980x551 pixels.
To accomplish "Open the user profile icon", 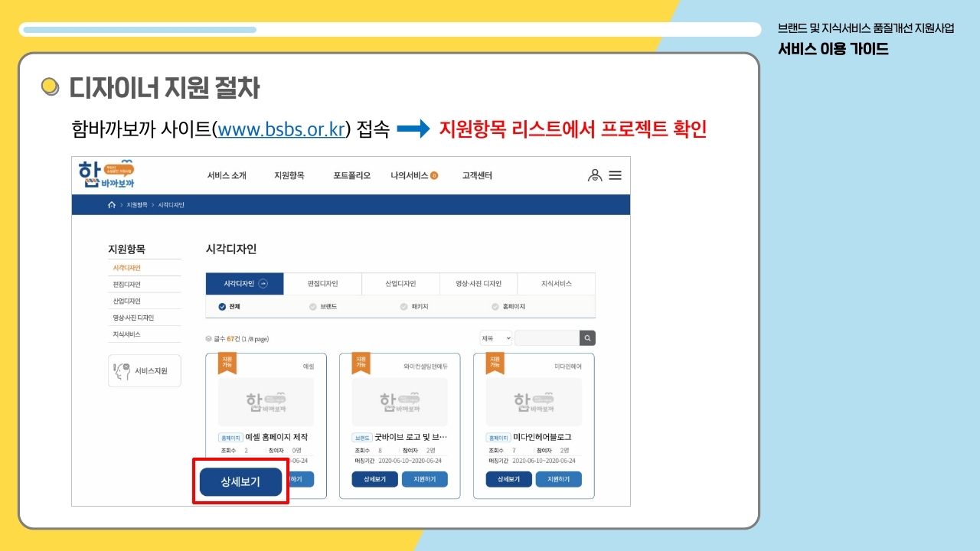I will [595, 175].
